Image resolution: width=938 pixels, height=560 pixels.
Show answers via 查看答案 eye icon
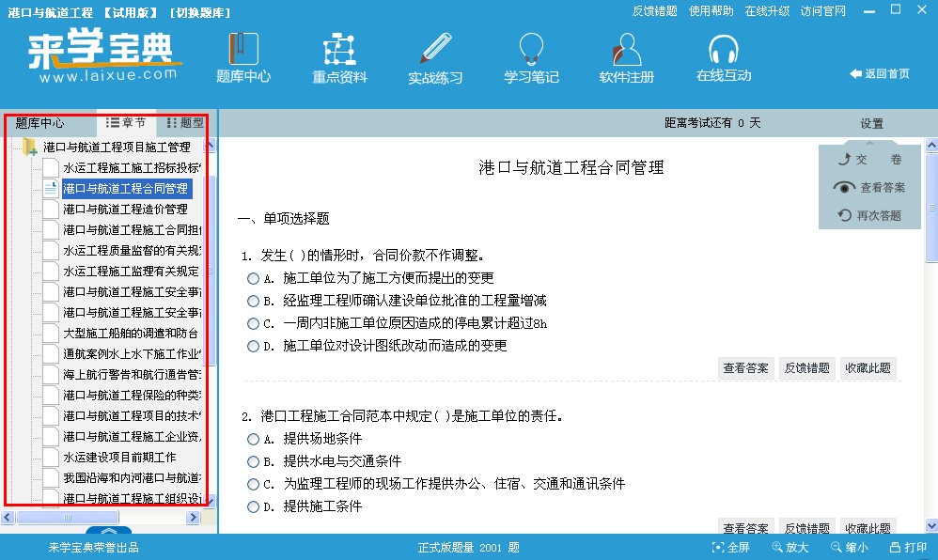pos(843,187)
